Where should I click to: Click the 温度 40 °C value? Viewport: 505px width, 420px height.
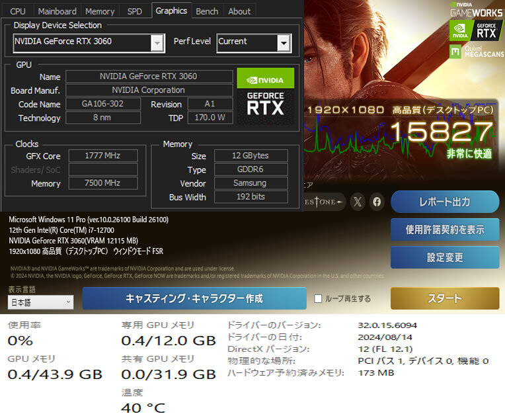click(x=143, y=408)
